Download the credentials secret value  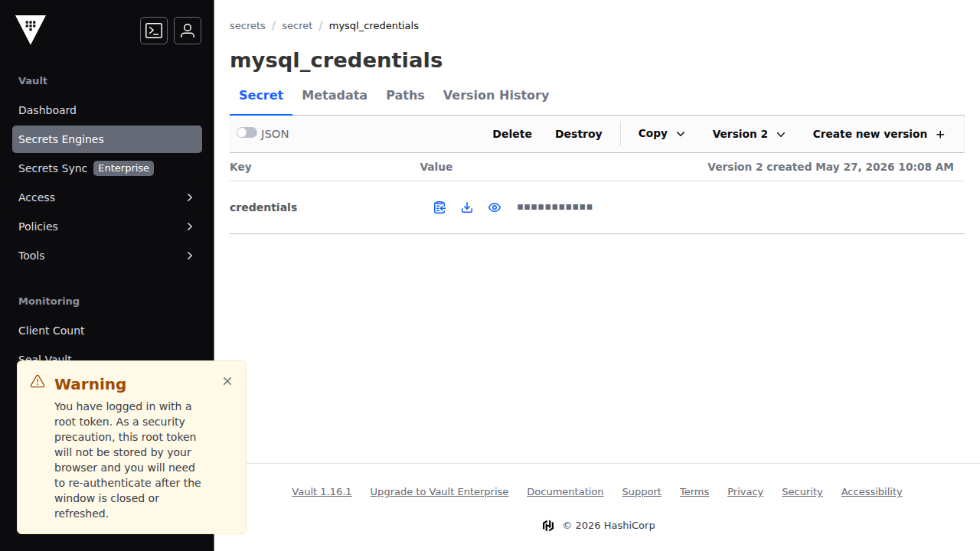467,207
